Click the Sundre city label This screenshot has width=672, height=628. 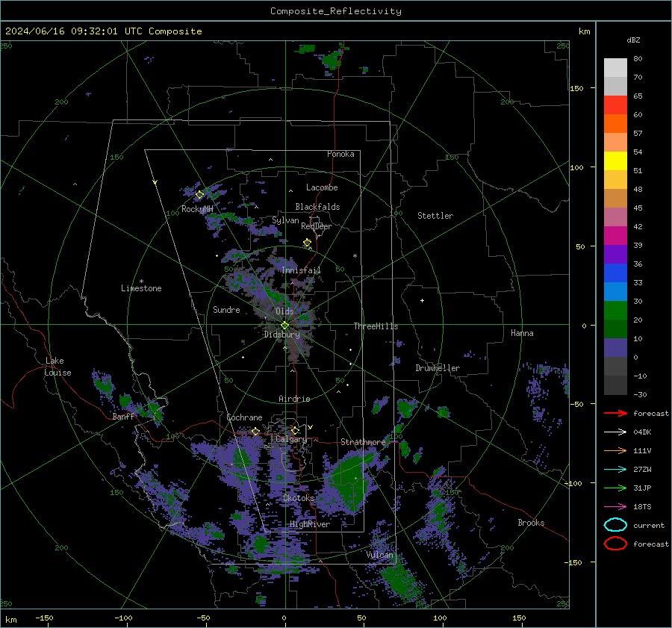(x=226, y=309)
